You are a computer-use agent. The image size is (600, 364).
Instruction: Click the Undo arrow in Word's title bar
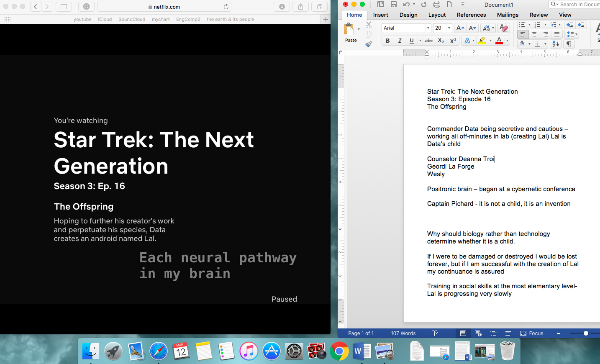coord(406,4)
